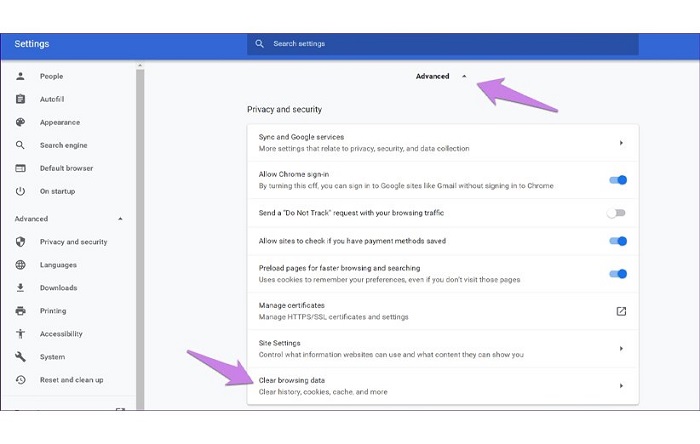This screenshot has height=444, width=700.
Task: Click 'Uses cookies to remember your preferences' text
Action: tap(389, 279)
